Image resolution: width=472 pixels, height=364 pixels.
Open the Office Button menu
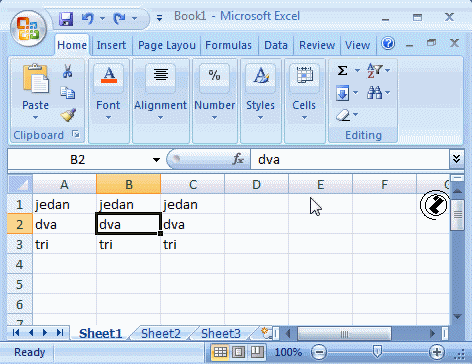coord(28,28)
